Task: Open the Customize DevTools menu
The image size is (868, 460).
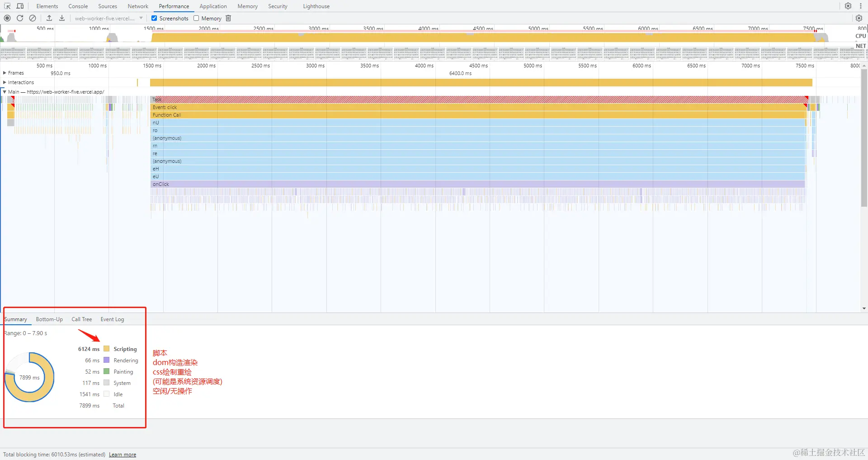Action: [x=861, y=6]
